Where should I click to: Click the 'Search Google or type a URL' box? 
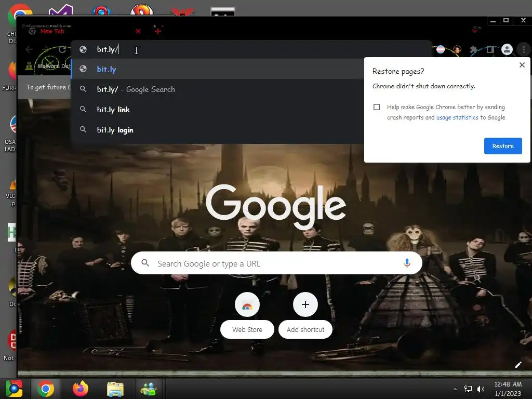coord(276,263)
